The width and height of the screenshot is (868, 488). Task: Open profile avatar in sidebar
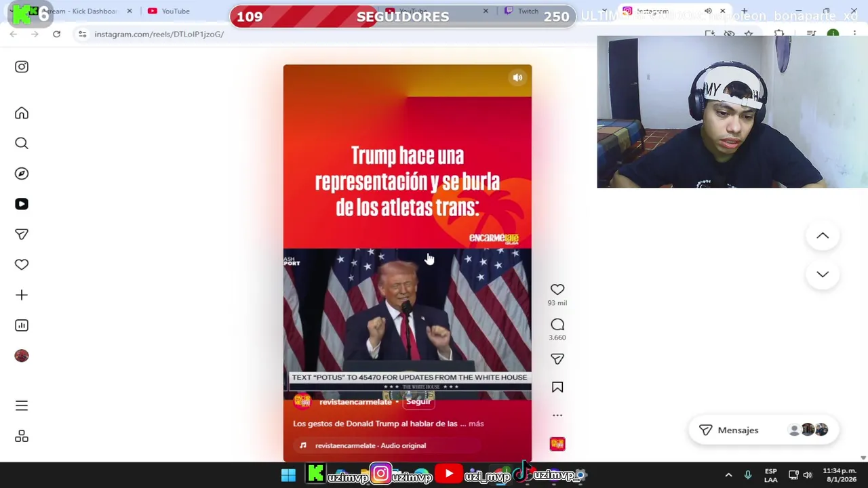[22, 356]
